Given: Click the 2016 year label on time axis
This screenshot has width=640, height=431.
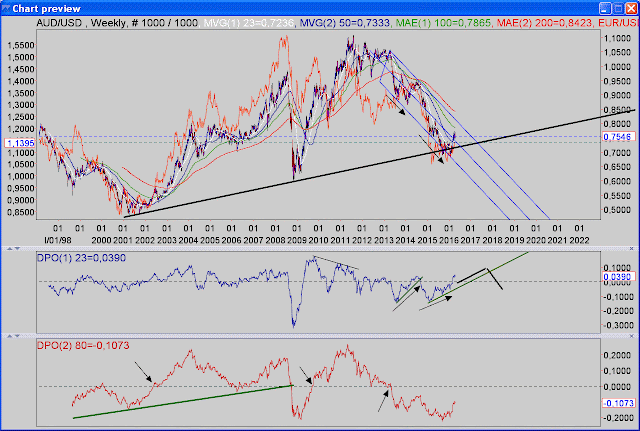Looking at the screenshot, I should [449, 240].
